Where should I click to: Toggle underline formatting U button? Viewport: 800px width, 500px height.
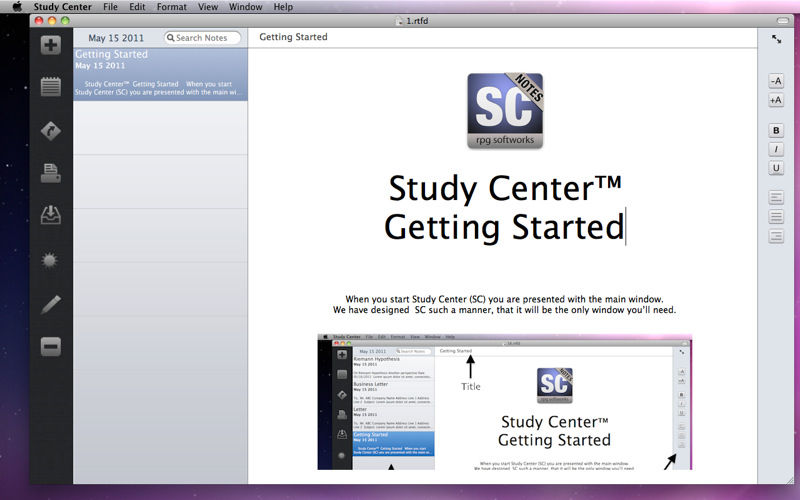pos(776,168)
